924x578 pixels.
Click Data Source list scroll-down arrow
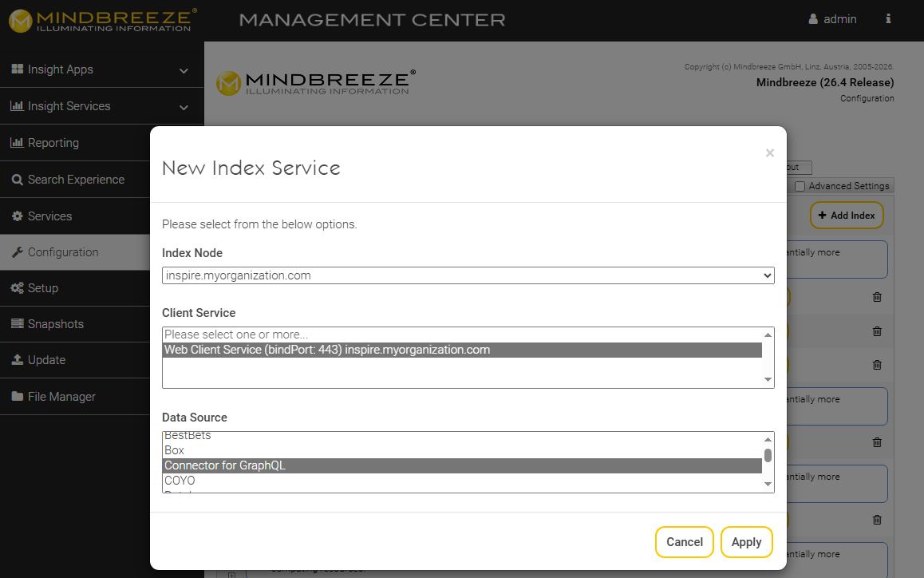(x=768, y=485)
